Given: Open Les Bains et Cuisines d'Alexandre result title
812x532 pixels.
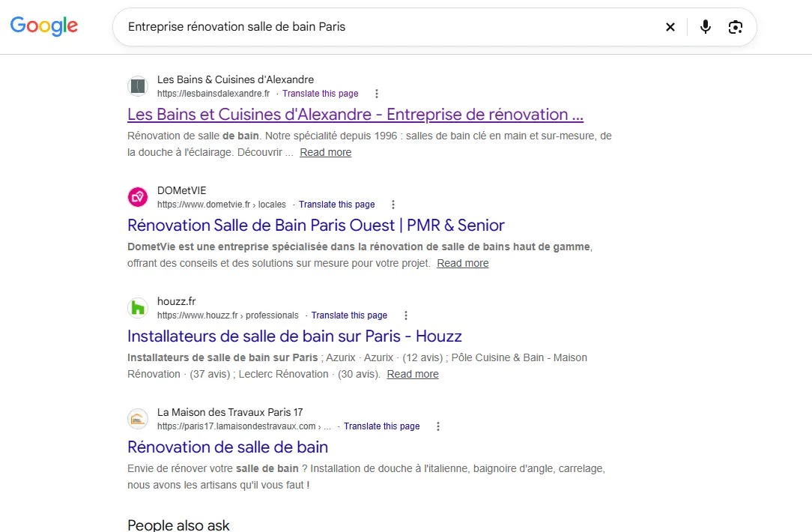Looking at the screenshot, I should 355,115.
